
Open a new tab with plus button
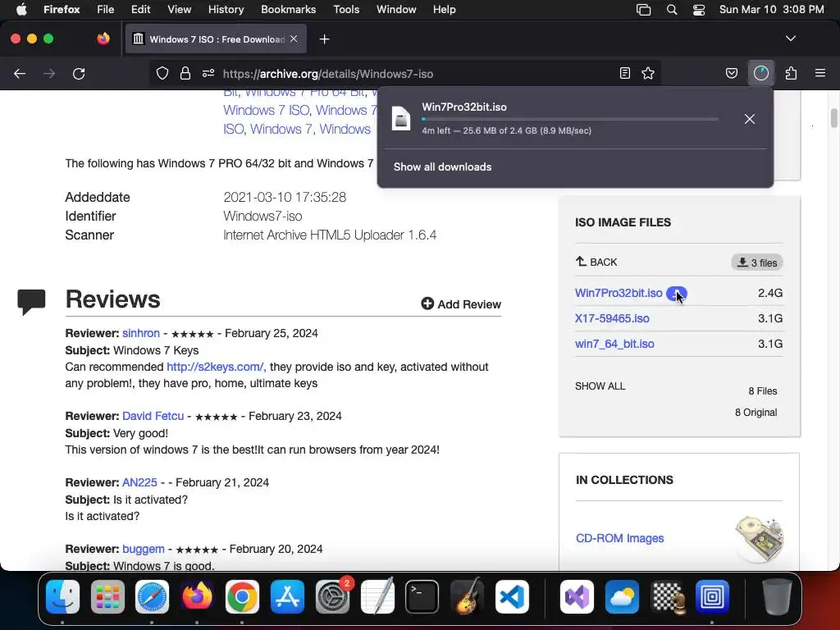pyautogui.click(x=324, y=39)
